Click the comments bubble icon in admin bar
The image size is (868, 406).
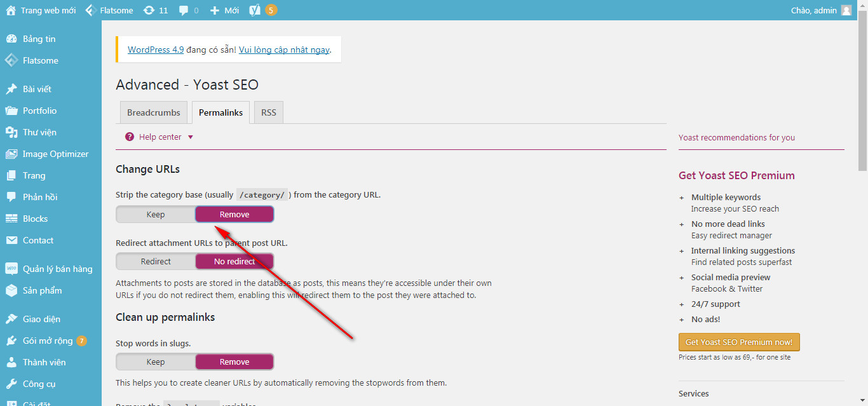click(184, 10)
